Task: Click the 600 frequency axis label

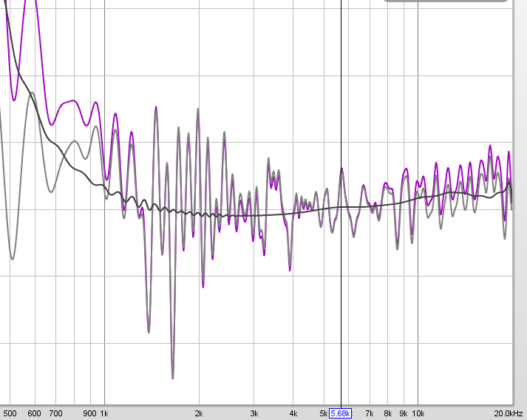Action: [x=34, y=413]
